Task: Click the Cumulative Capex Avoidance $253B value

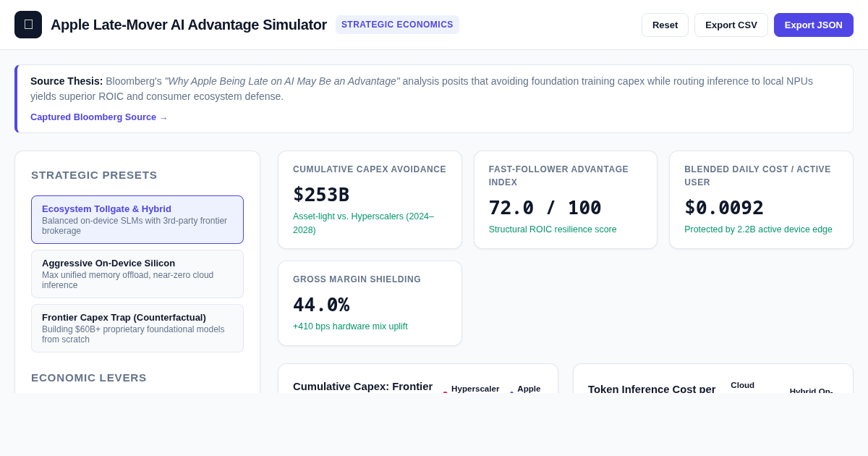Action: (321, 195)
